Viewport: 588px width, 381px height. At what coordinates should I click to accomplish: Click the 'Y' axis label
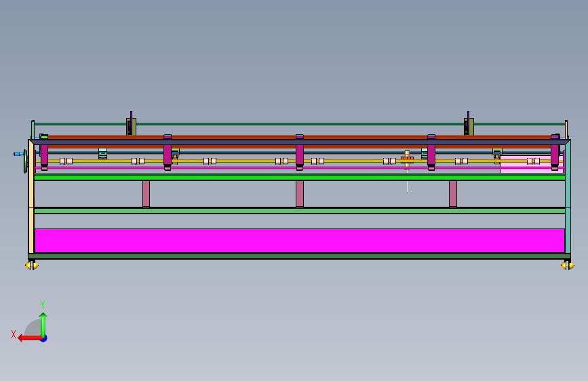pyautogui.click(x=43, y=305)
